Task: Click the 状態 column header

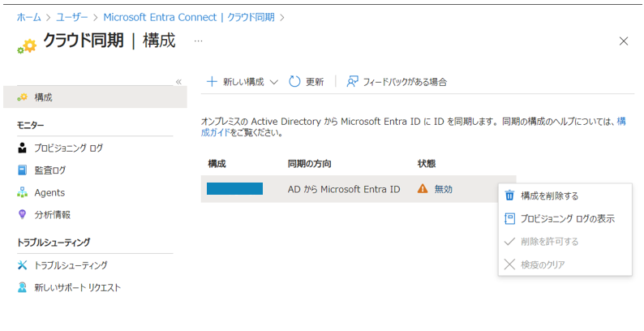Action: click(427, 163)
